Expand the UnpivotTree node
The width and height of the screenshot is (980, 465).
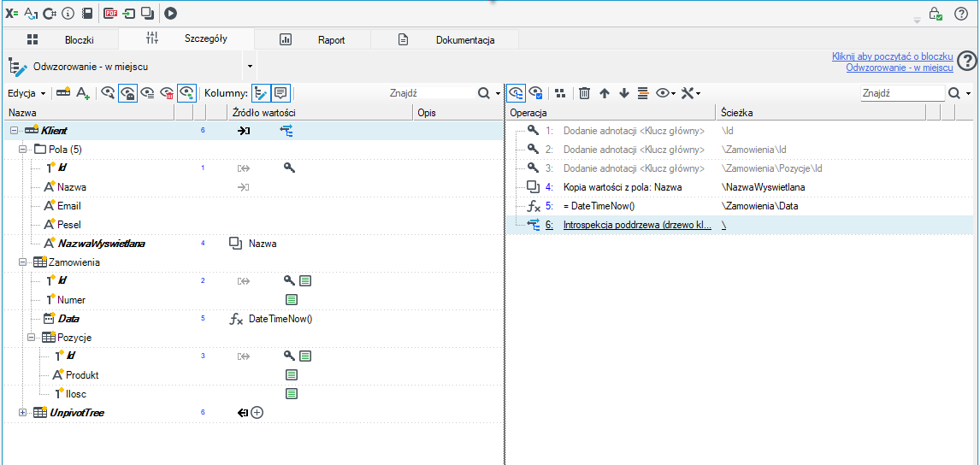(x=23, y=413)
